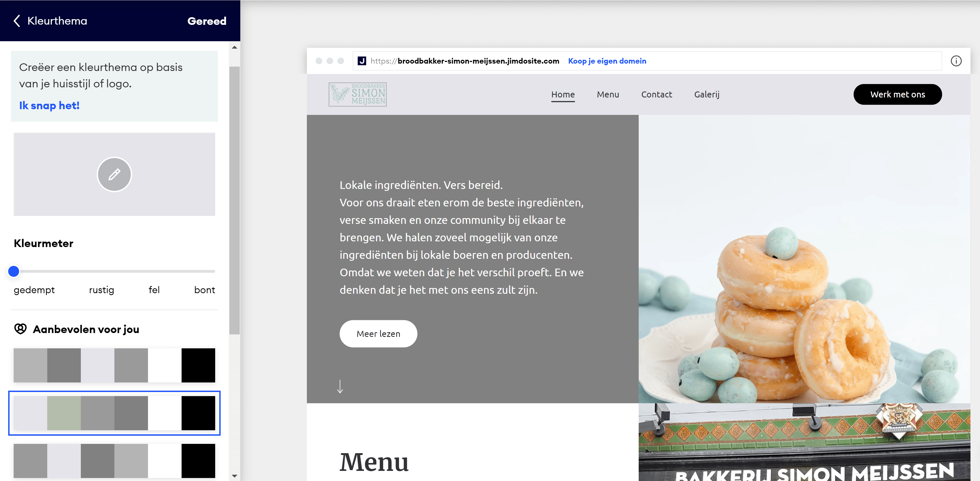Set the Kleurmeter slider to fel
This screenshot has height=481, width=980.
click(154, 271)
